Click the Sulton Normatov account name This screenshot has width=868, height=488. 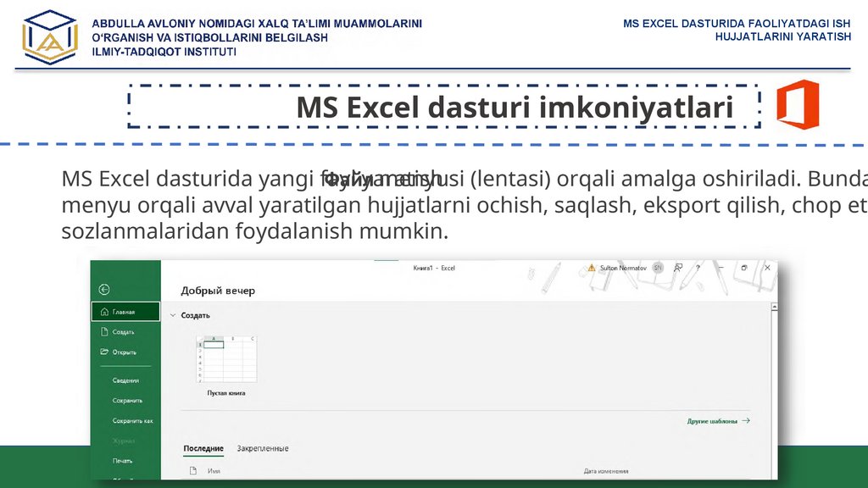coord(623,268)
